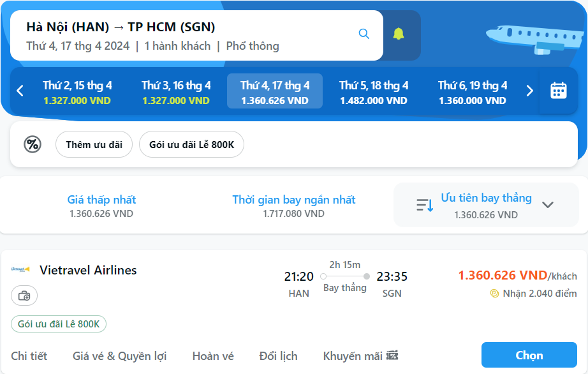Viewport: 588px width, 374px height.
Task: Click the baggage info icon under Vietravel Airlines
Action: (x=24, y=295)
